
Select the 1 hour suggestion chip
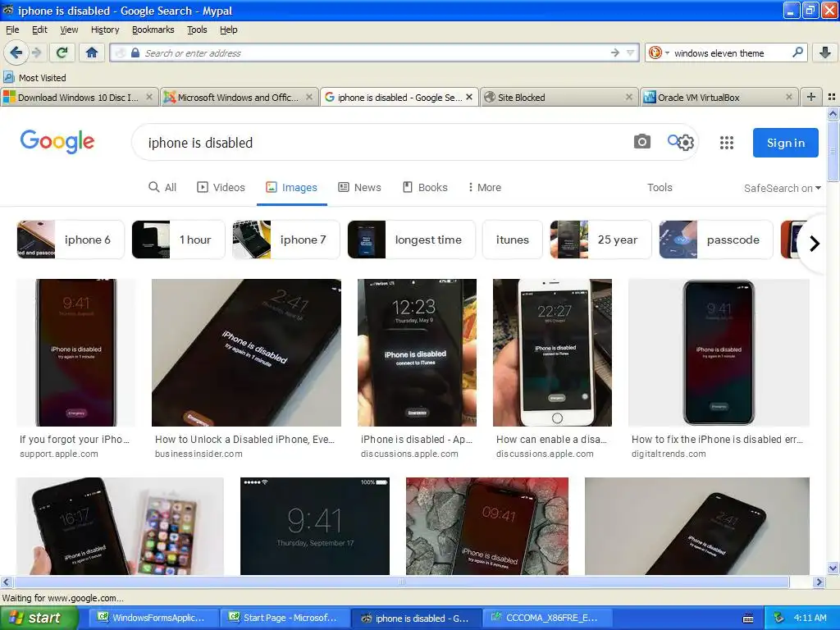(178, 240)
